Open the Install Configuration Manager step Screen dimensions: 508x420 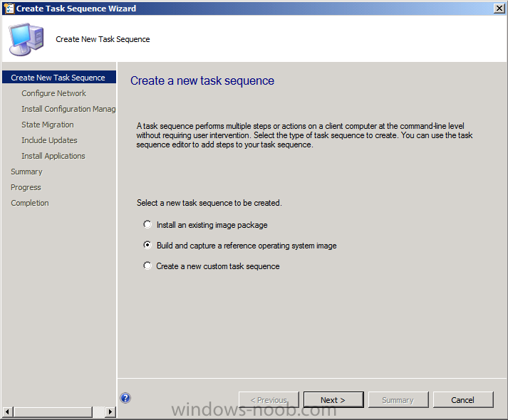(x=68, y=109)
